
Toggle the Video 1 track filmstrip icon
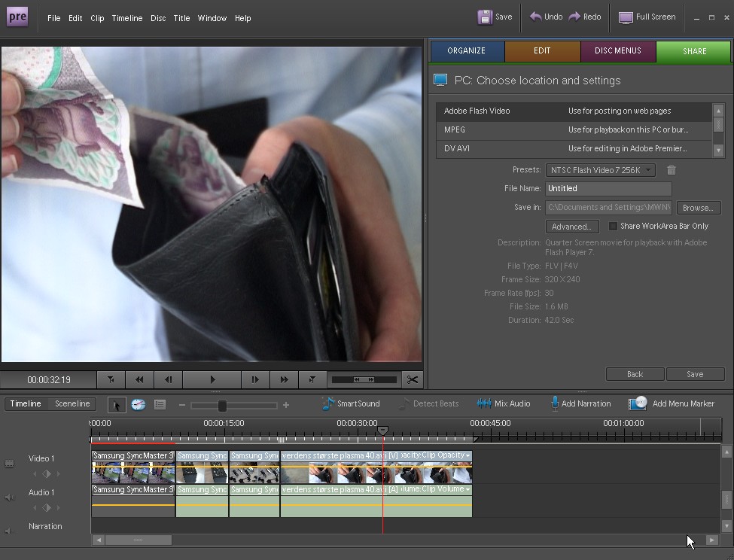tap(10, 464)
